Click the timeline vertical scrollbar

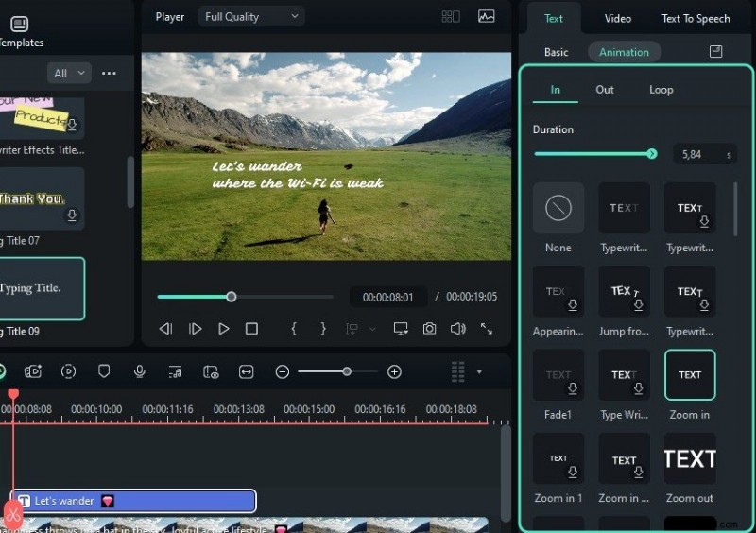506,473
